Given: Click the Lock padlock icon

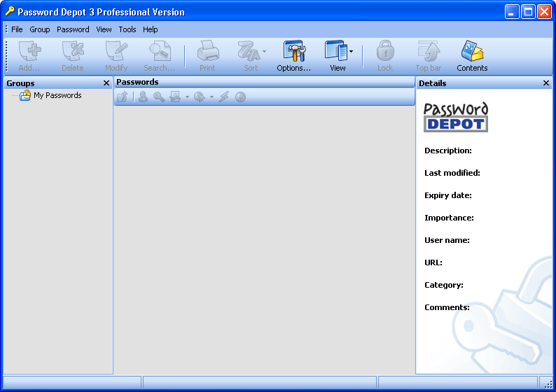Looking at the screenshot, I should (x=385, y=51).
